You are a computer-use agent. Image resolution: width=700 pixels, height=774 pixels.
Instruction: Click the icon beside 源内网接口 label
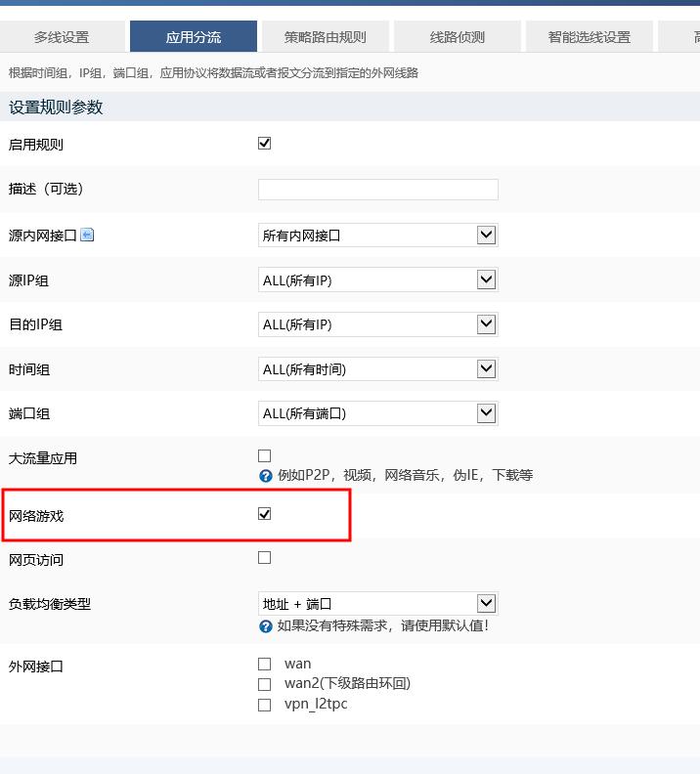pyautogui.click(x=87, y=235)
